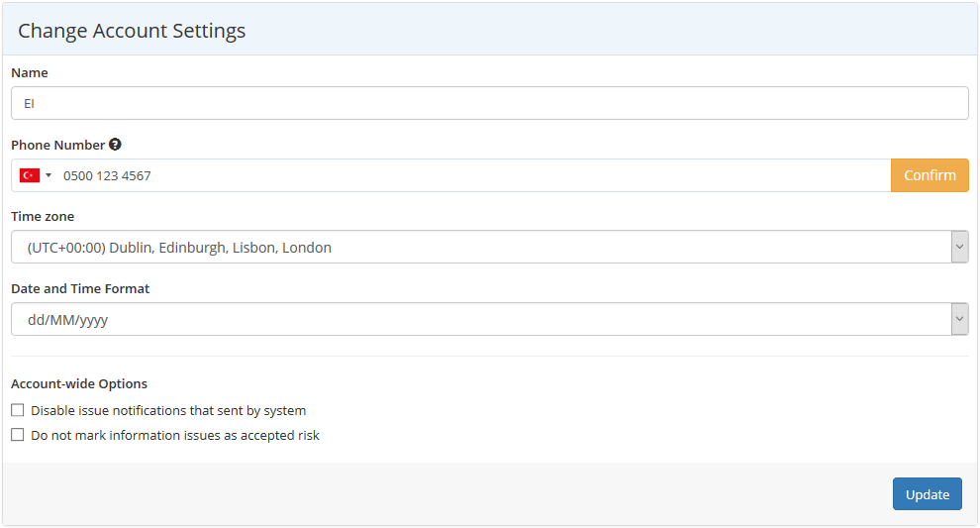Viewport: 980px width, 528px height.
Task: Tick Do not mark information issues checkbox
Action: click(18, 435)
